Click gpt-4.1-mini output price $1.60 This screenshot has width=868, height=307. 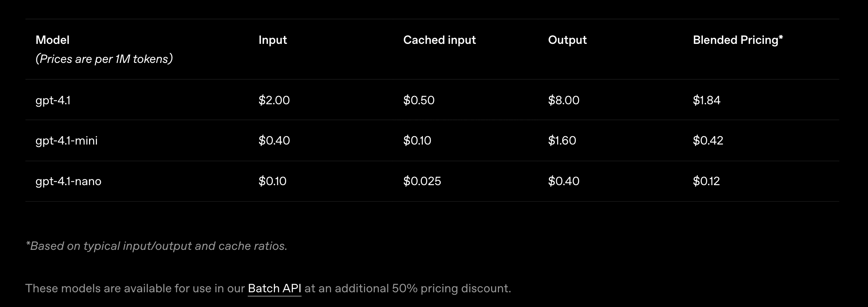562,140
